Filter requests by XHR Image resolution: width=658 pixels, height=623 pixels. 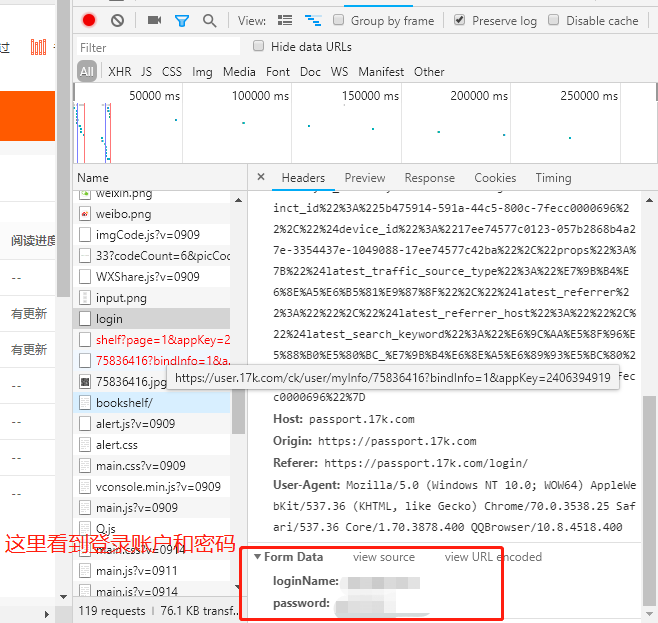pyautogui.click(x=120, y=72)
